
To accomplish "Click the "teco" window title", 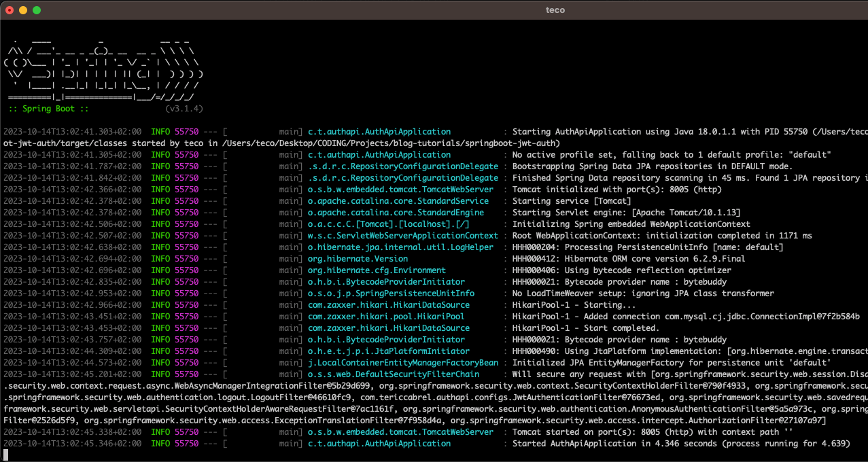I will (x=555, y=10).
